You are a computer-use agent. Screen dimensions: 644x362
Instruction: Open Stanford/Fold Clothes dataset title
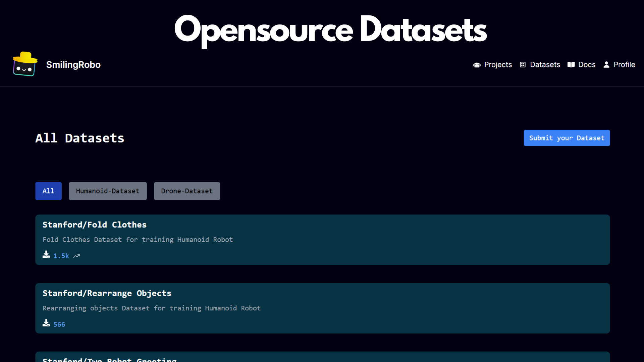pyautogui.click(x=95, y=225)
